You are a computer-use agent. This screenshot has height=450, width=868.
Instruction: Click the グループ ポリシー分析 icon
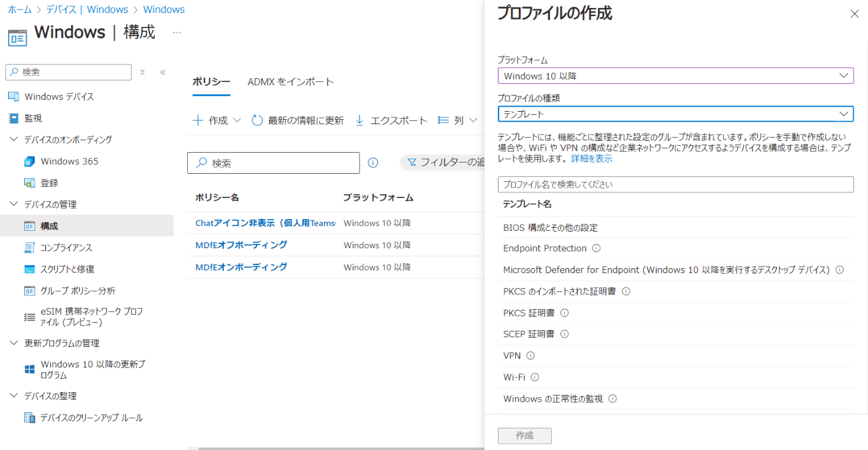click(29, 290)
